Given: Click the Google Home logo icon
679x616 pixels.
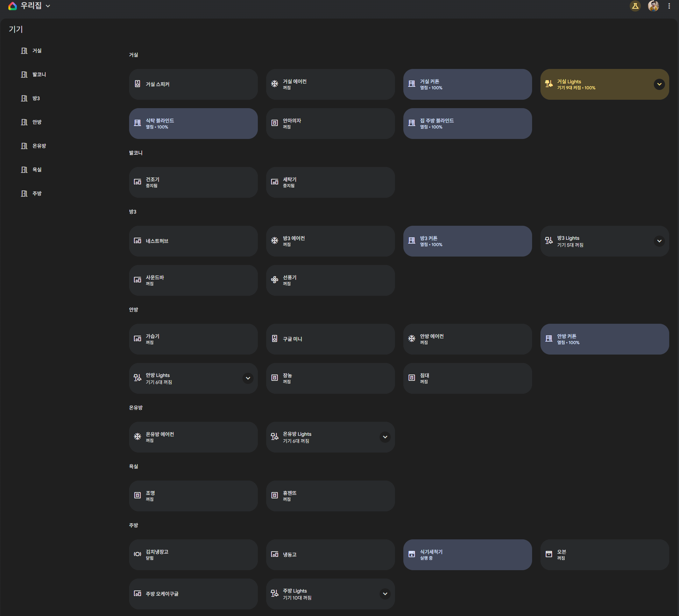Looking at the screenshot, I should (13, 6).
